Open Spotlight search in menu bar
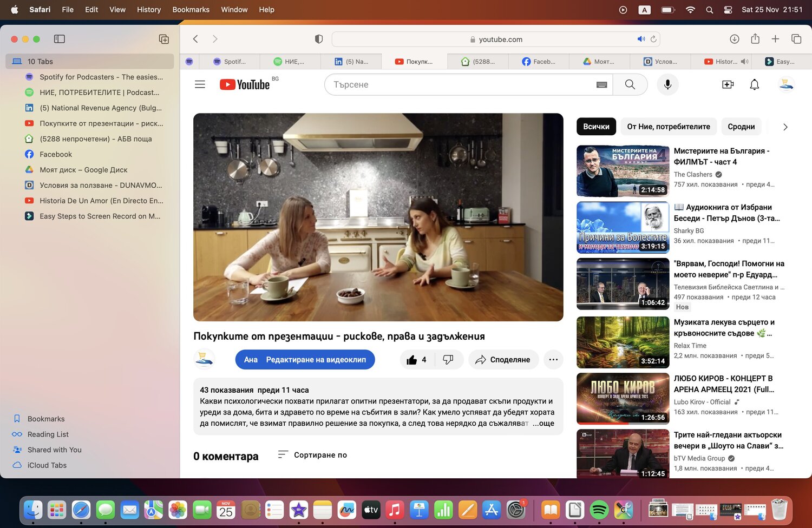 click(x=709, y=10)
